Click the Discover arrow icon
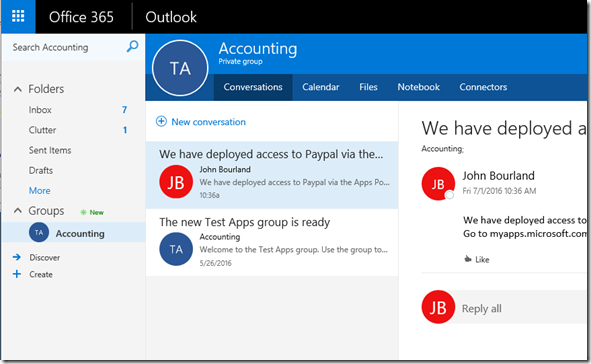This screenshot has height=364, width=591. tap(17, 257)
